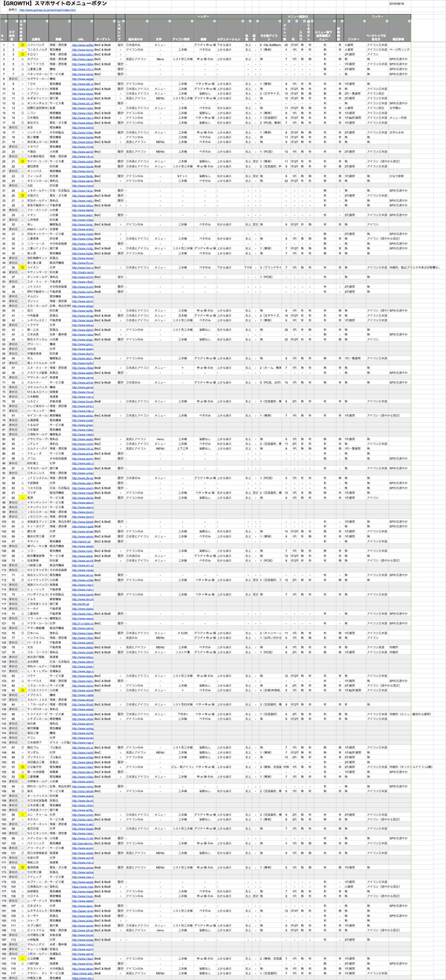Select the 商船三井 company cell

37,863
